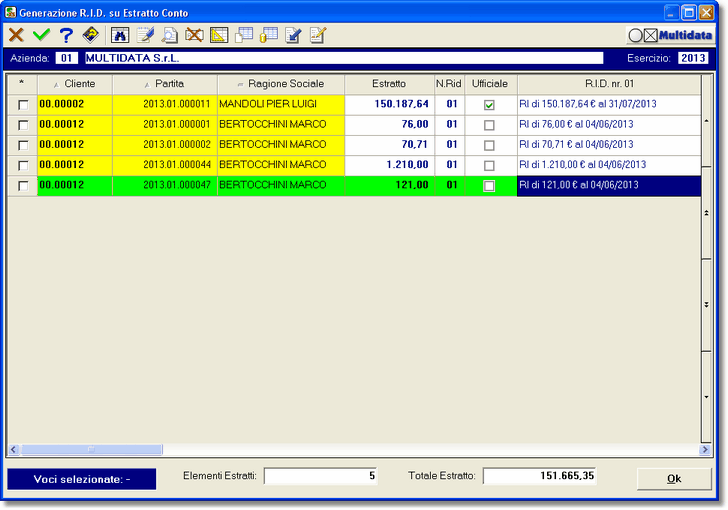728x510 pixels.
Task: Check Ufficiale for the 76,00 row
Action: point(489,125)
